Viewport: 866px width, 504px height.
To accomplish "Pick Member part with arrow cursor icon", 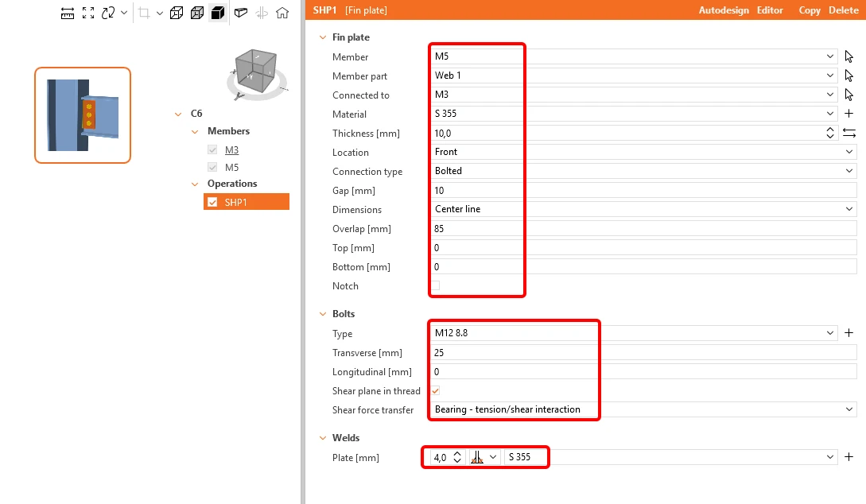I will click(849, 76).
